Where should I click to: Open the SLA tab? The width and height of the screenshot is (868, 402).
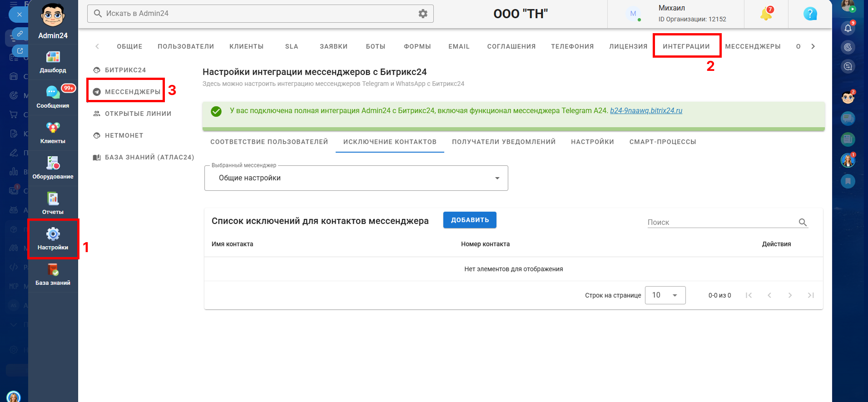point(292,46)
